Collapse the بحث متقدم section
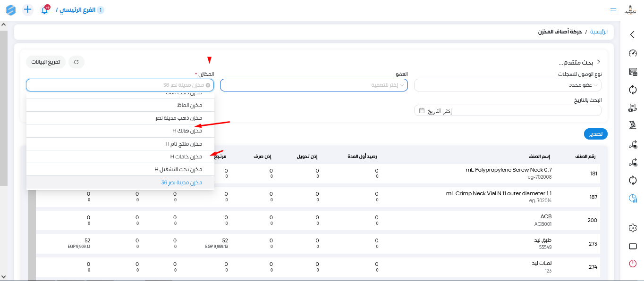This screenshot has height=281, width=644. 599,62
